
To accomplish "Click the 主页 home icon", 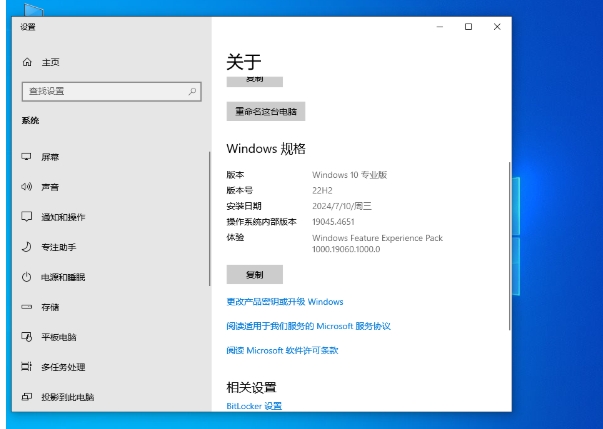I will tap(27, 63).
